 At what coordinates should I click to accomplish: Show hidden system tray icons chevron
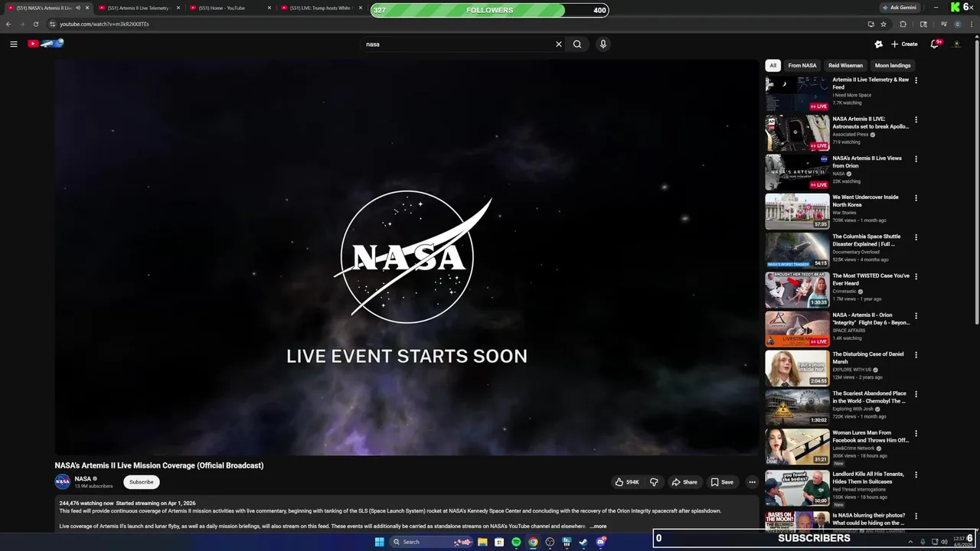(x=910, y=542)
